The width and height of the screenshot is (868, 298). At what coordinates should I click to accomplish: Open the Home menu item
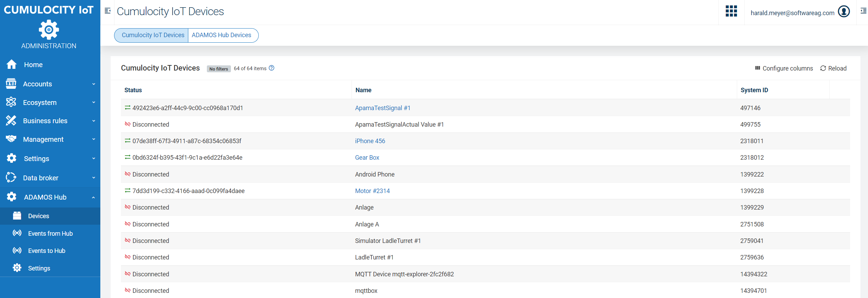tap(50, 64)
